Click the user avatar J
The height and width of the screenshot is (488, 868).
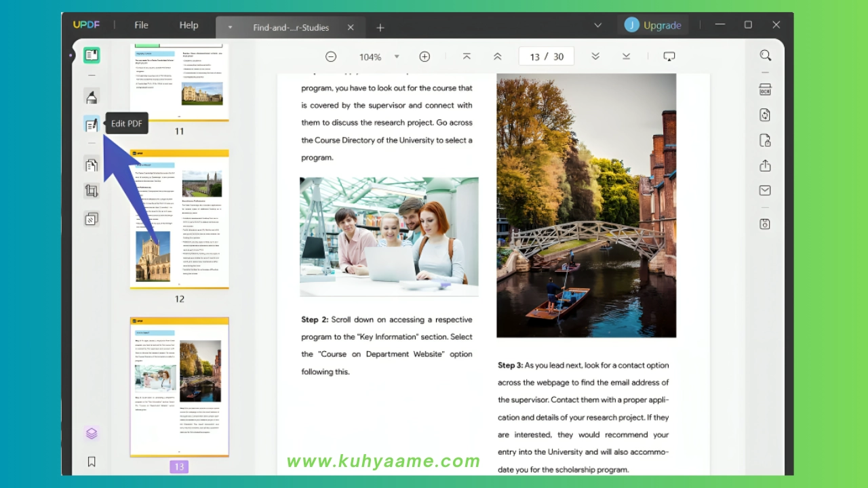click(631, 25)
